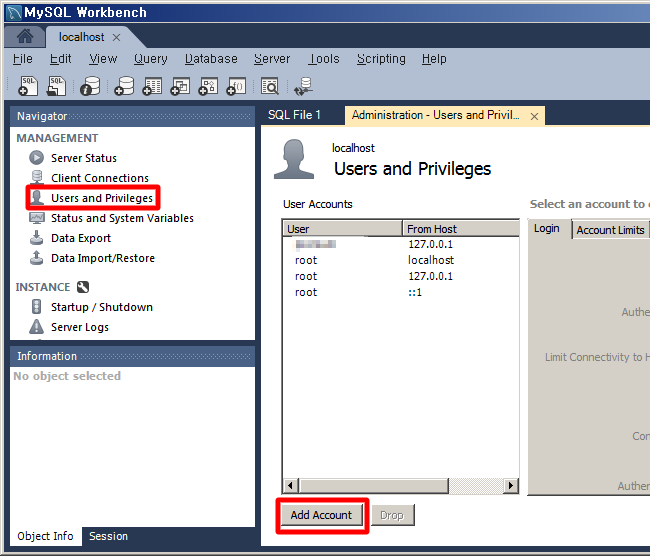Image resolution: width=650 pixels, height=556 pixels.
Task: Open Status and System Variables
Action: click(122, 218)
